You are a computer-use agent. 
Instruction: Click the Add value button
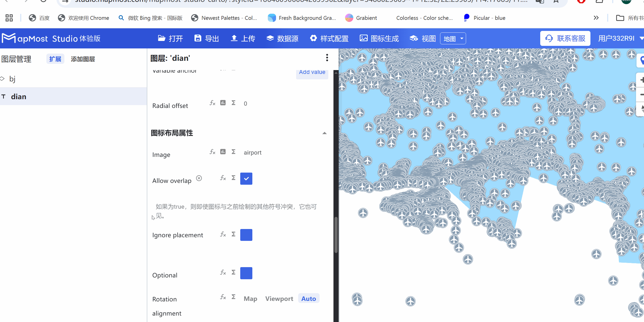312,72
